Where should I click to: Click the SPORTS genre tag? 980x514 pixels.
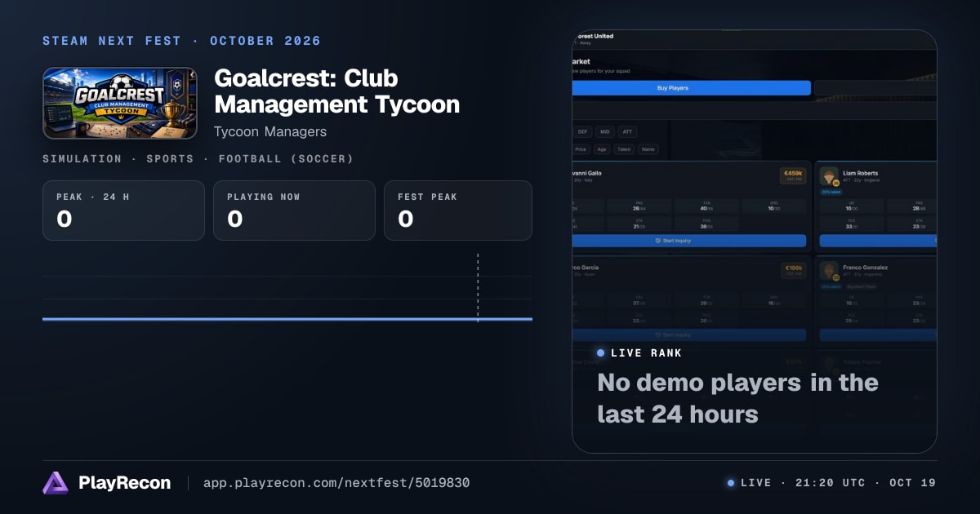click(170, 159)
